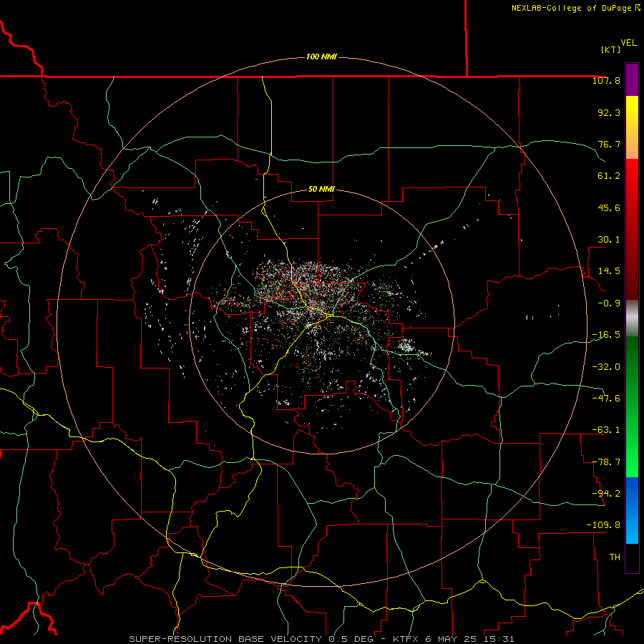Click the 100 NMI range ring label

tap(321, 57)
